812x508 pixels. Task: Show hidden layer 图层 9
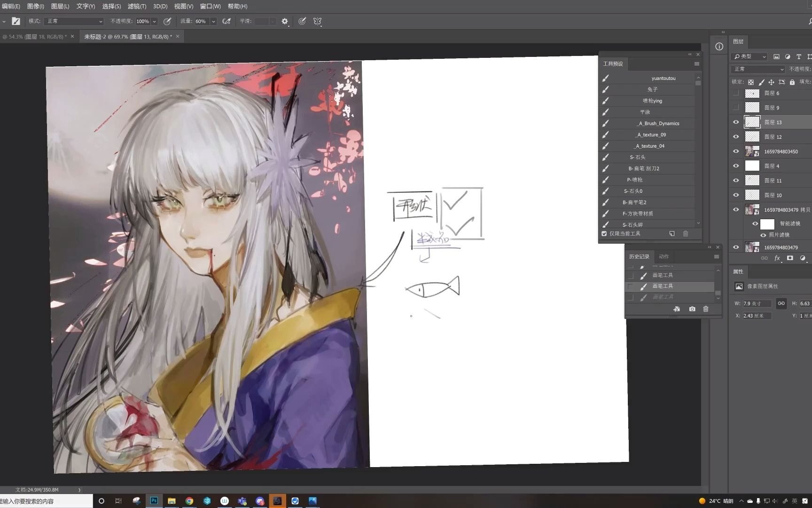[736, 108]
